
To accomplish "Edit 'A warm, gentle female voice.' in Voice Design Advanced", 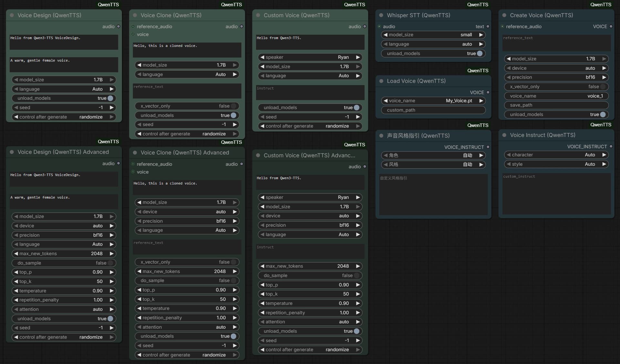I will pos(64,202).
